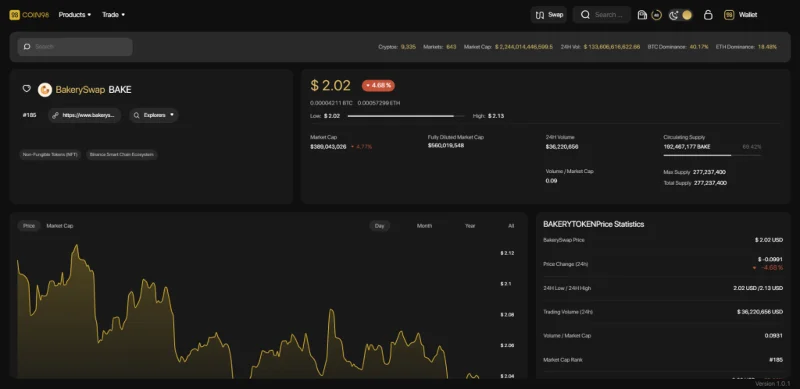This screenshot has height=389, width=800.
Task: Open the bakeryswap website link
Action: point(85,115)
